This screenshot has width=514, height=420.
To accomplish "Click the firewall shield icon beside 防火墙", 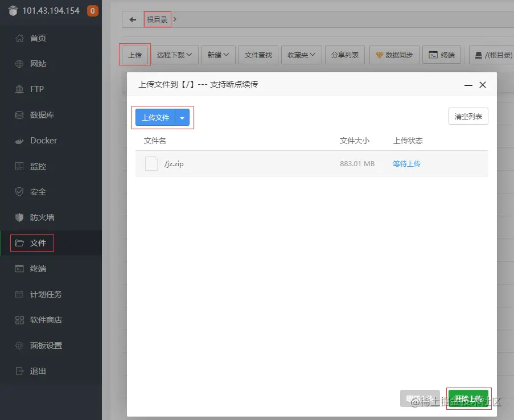I will 19,217.
